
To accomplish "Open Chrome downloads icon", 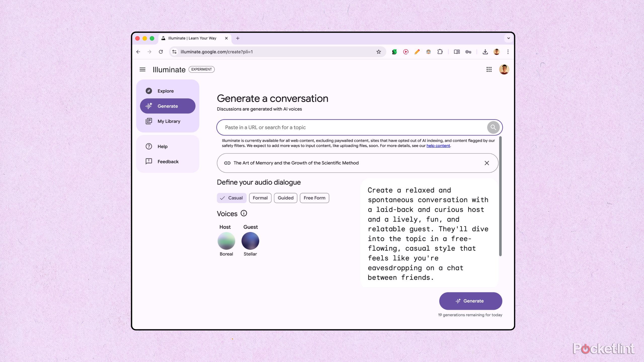I will [x=485, y=52].
